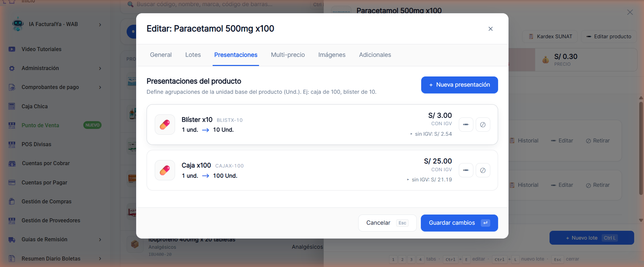
Task: Expand sin IGV detail for Caja x100
Action: pos(429,180)
